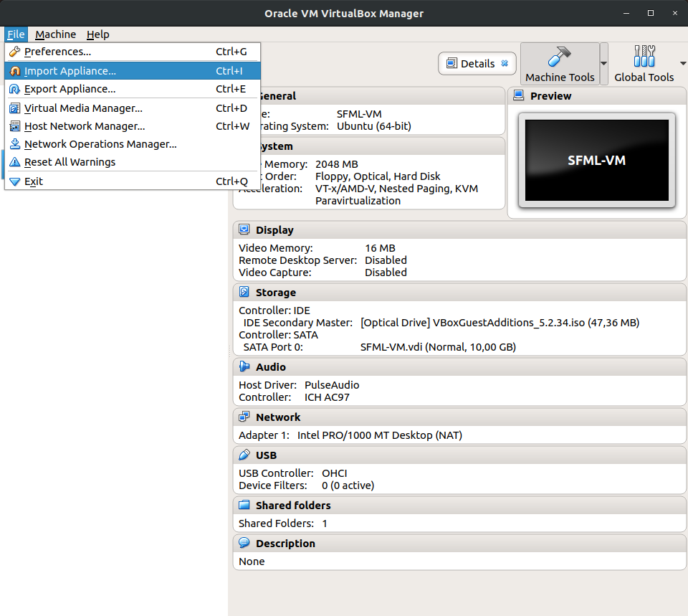Choose Import Appliance from the File menu
The height and width of the screenshot is (616, 688).
pyautogui.click(x=70, y=71)
